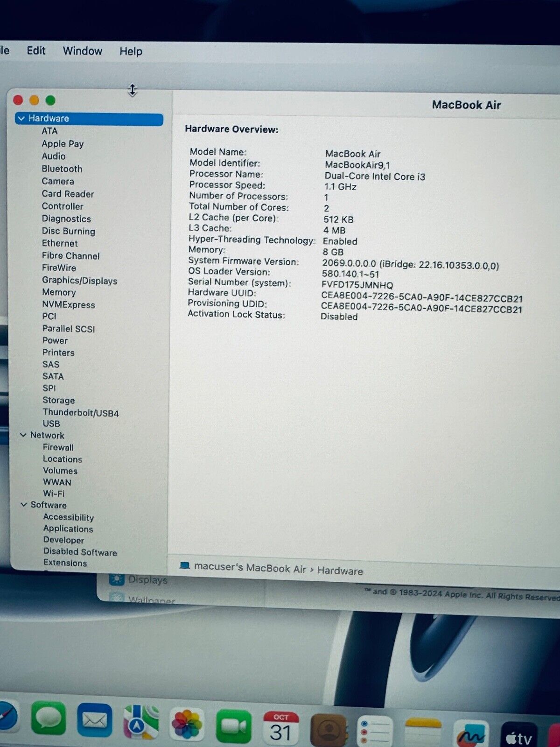Viewport: 560px width, 747px height.
Task: Click the MacBookAir9,1 model identifier value
Action: (357, 165)
